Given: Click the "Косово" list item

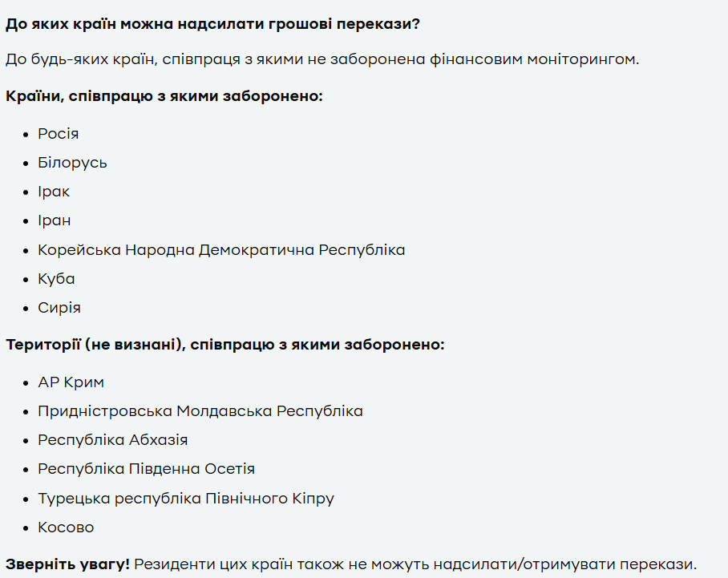Looking at the screenshot, I should click(x=66, y=527).
